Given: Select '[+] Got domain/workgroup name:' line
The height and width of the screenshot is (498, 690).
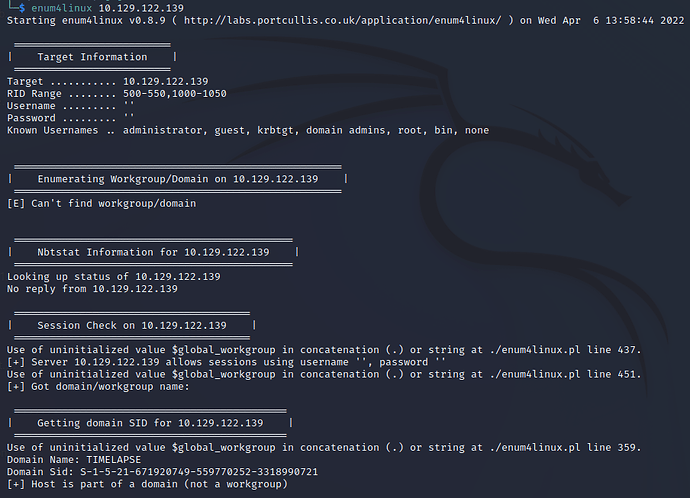Looking at the screenshot, I should [98, 387].
